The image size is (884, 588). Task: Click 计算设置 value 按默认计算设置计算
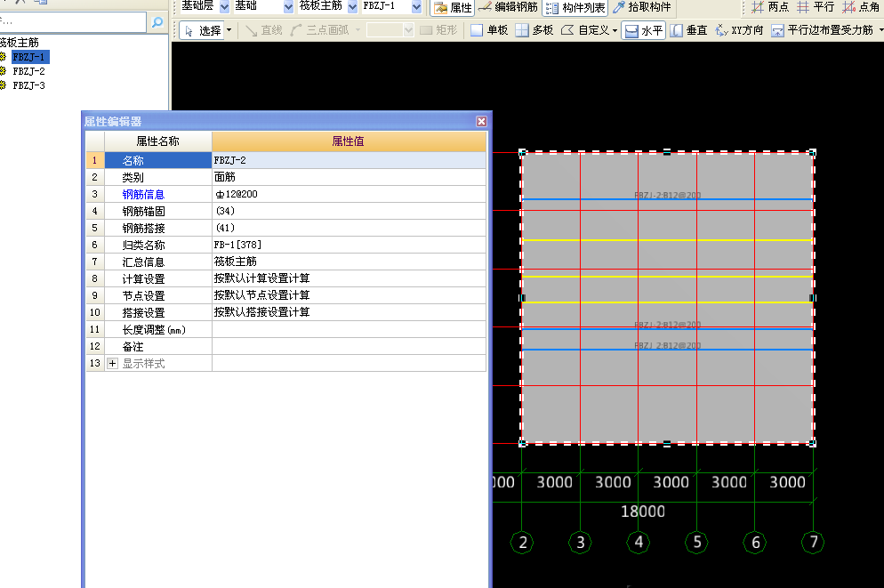click(x=349, y=279)
